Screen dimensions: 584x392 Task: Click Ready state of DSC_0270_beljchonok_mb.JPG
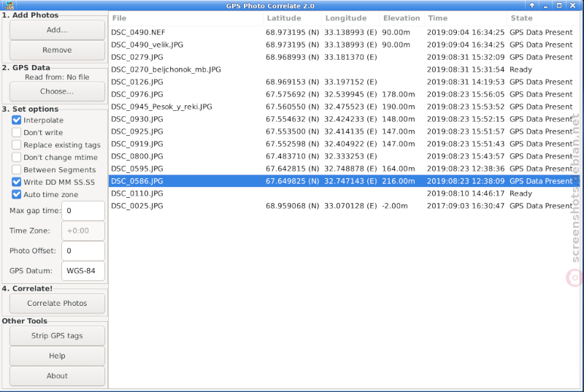click(x=520, y=69)
